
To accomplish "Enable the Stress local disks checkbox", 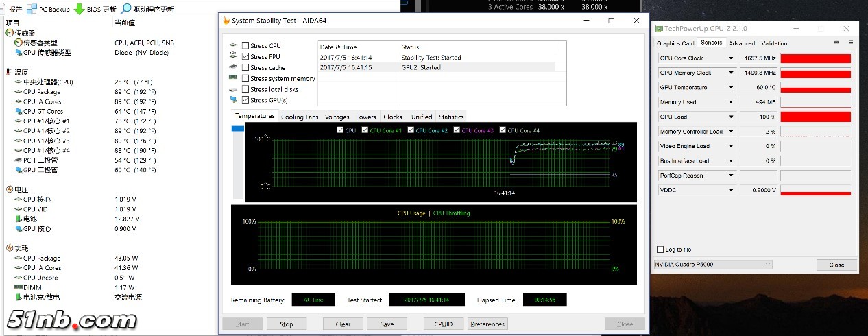I will click(x=245, y=90).
